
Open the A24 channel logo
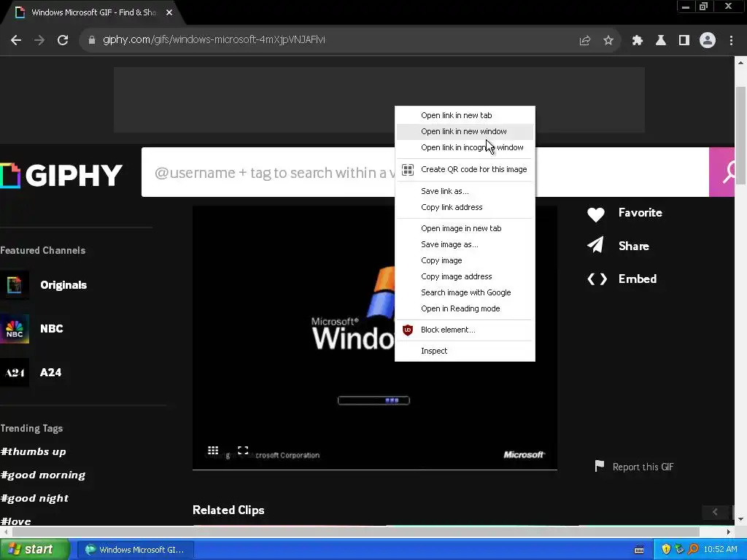(15, 373)
